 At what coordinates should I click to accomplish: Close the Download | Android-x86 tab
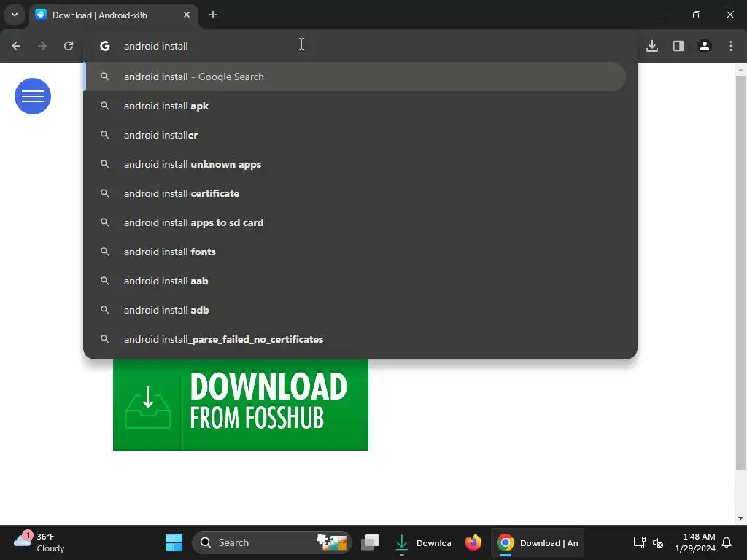tap(187, 15)
